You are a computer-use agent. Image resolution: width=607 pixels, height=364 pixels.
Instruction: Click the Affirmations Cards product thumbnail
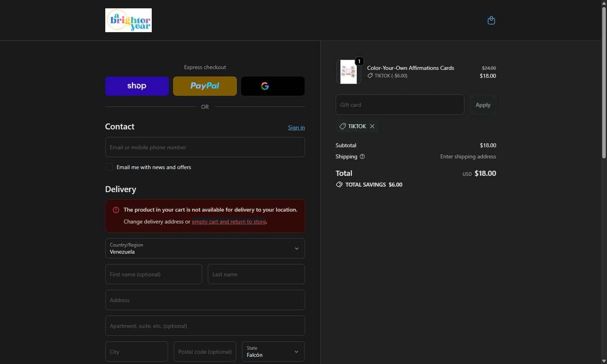coord(348,72)
